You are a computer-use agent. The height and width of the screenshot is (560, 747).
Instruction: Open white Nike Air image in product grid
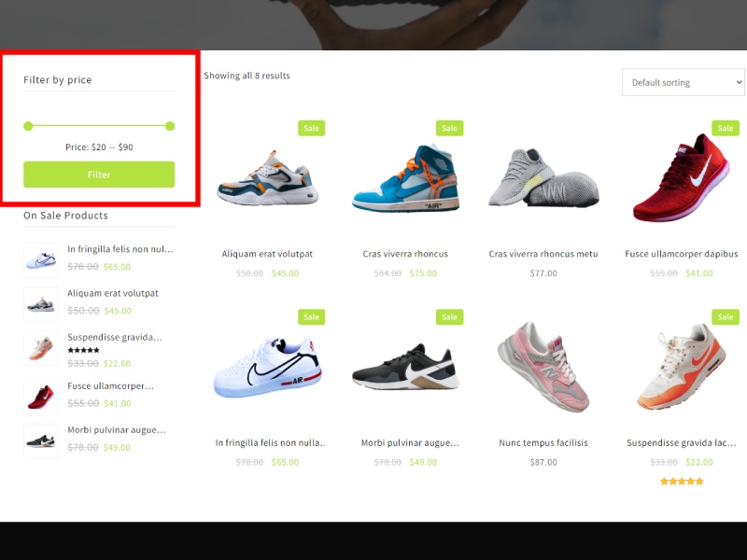pos(267,368)
